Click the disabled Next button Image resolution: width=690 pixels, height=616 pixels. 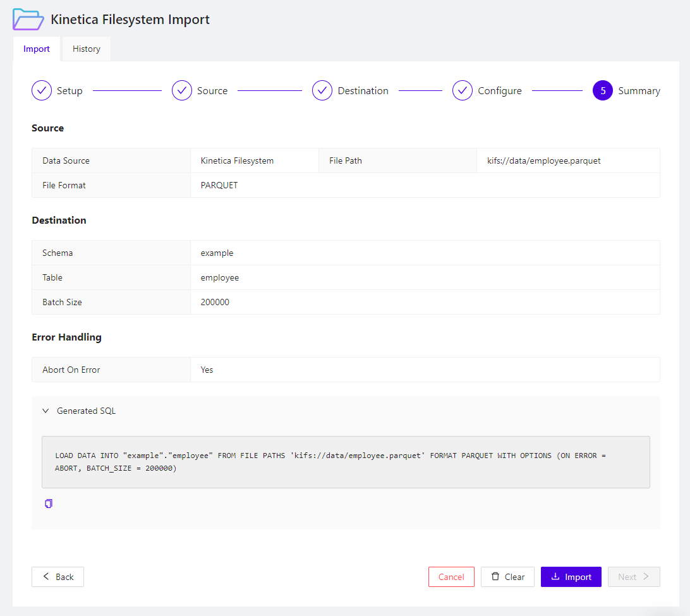point(633,576)
